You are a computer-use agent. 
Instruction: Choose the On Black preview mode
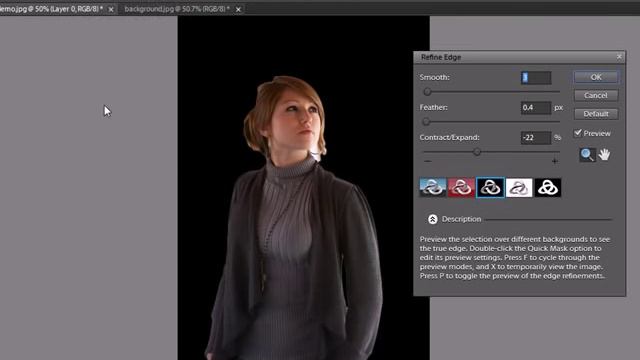490,188
